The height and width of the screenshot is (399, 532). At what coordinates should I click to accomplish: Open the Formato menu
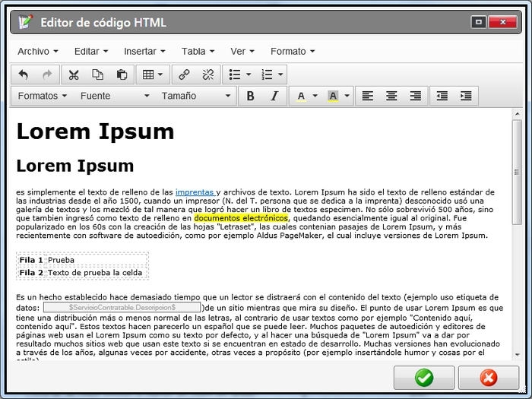293,51
